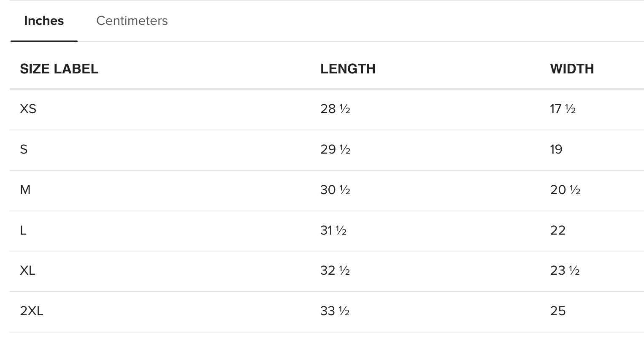Viewport: 644px width, 346px height.
Task: Select the S size label cell
Action: point(24,149)
